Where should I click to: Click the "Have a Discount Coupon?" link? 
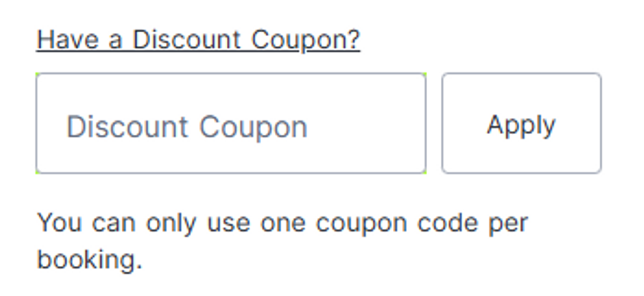[198, 40]
